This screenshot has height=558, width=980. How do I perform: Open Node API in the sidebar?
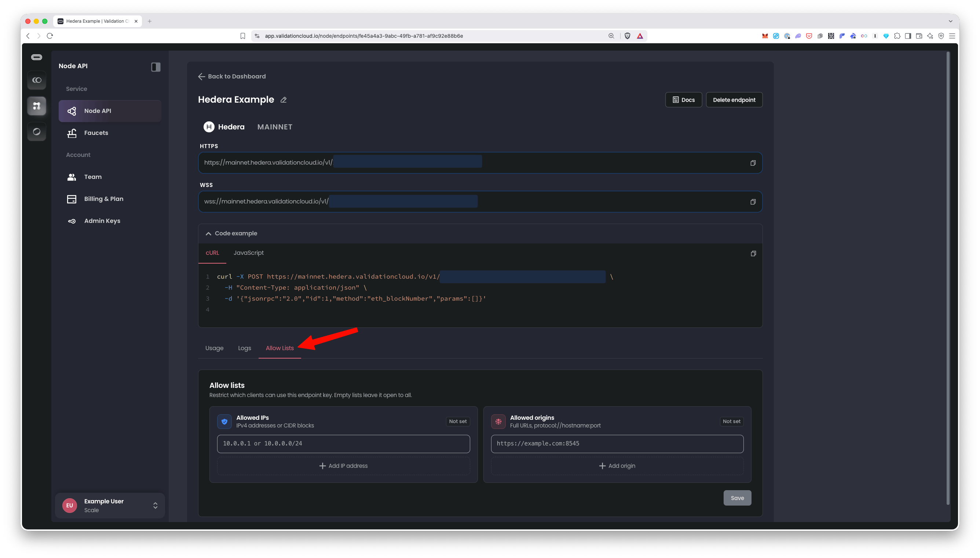pyautogui.click(x=110, y=111)
